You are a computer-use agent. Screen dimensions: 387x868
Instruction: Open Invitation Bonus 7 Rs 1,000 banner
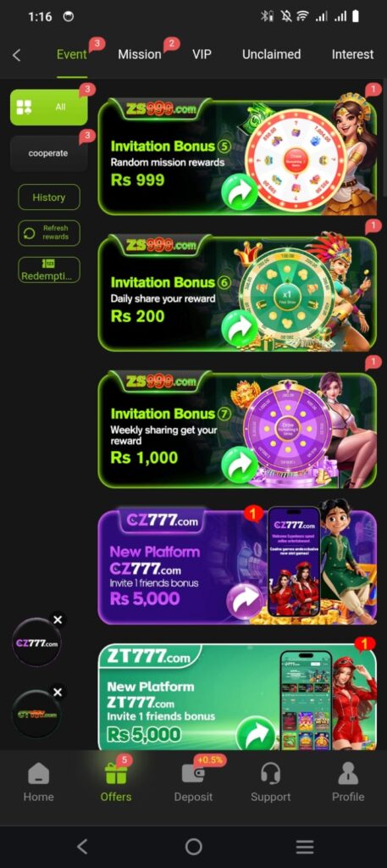coord(237,430)
